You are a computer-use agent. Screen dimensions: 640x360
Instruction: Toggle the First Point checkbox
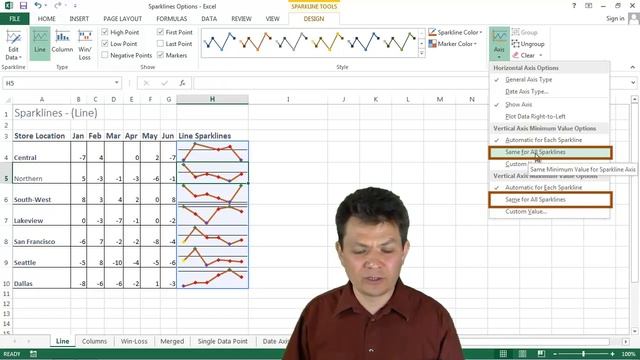(x=160, y=32)
